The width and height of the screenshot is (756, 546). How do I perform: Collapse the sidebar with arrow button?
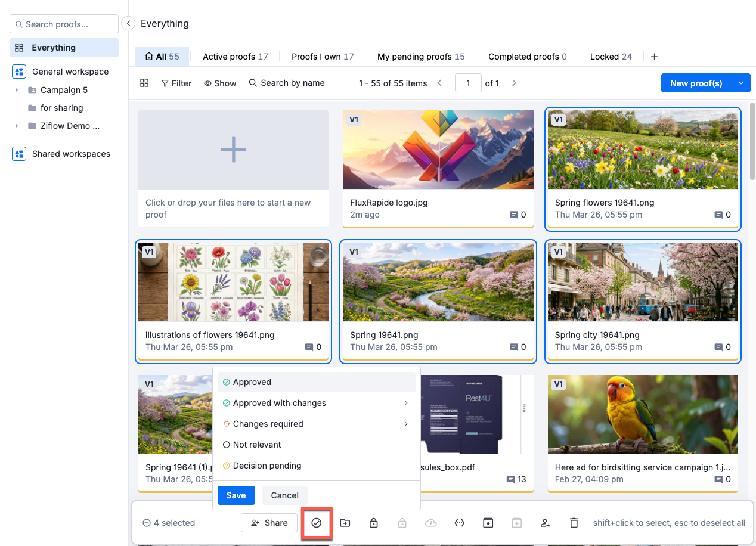[x=128, y=23]
